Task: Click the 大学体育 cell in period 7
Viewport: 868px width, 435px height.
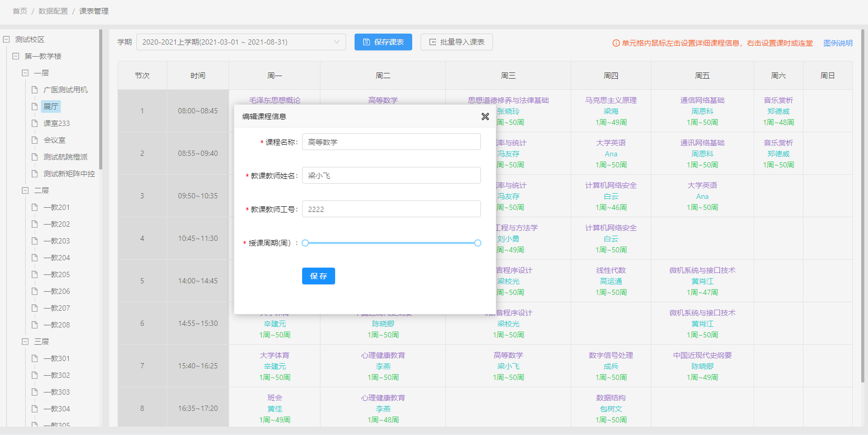Action: click(x=274, y=366)
